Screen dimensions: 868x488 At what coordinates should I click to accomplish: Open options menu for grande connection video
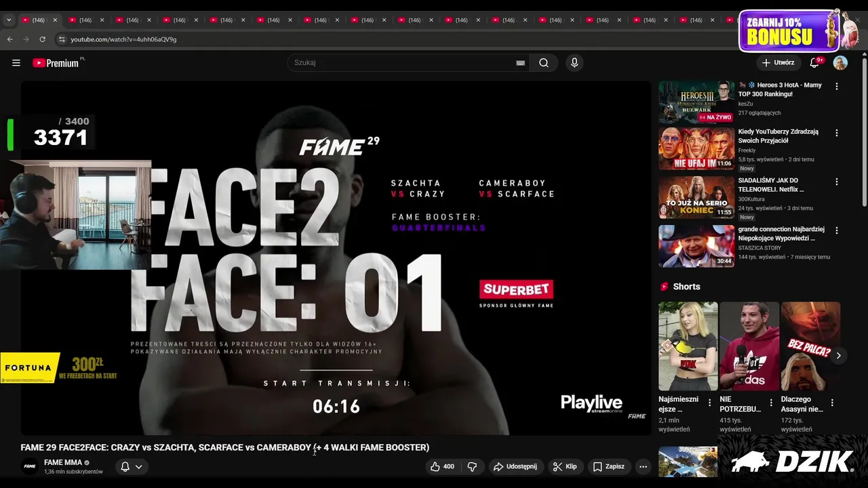click(836, 230)
